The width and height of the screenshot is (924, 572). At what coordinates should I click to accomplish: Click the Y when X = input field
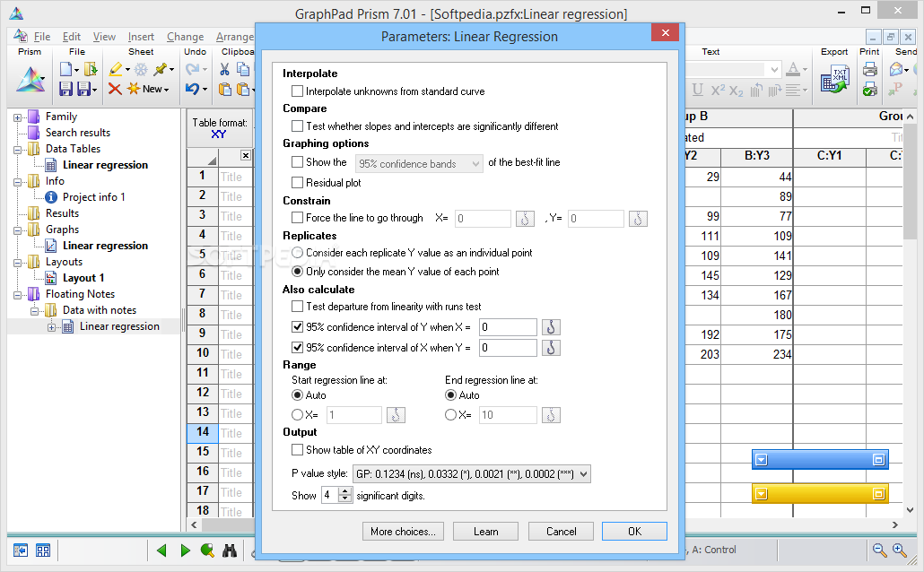(508, 327)
